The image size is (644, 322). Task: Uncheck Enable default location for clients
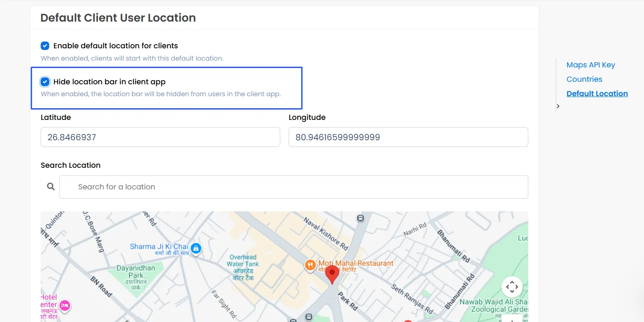point(45,46)
